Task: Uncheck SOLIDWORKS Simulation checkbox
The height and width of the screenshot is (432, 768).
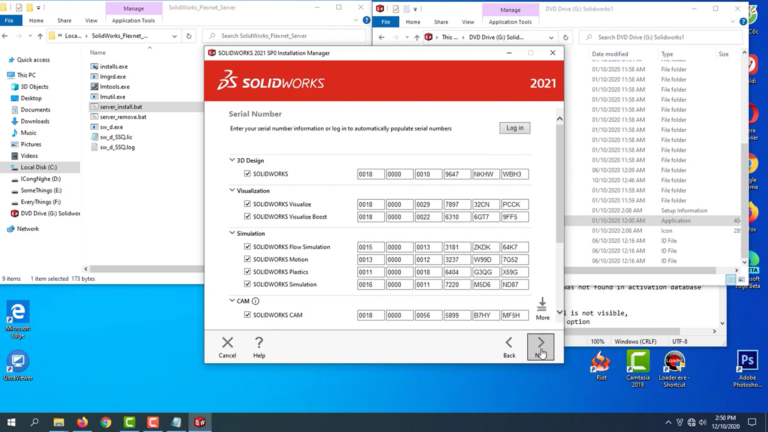Action: coord(247,284)
